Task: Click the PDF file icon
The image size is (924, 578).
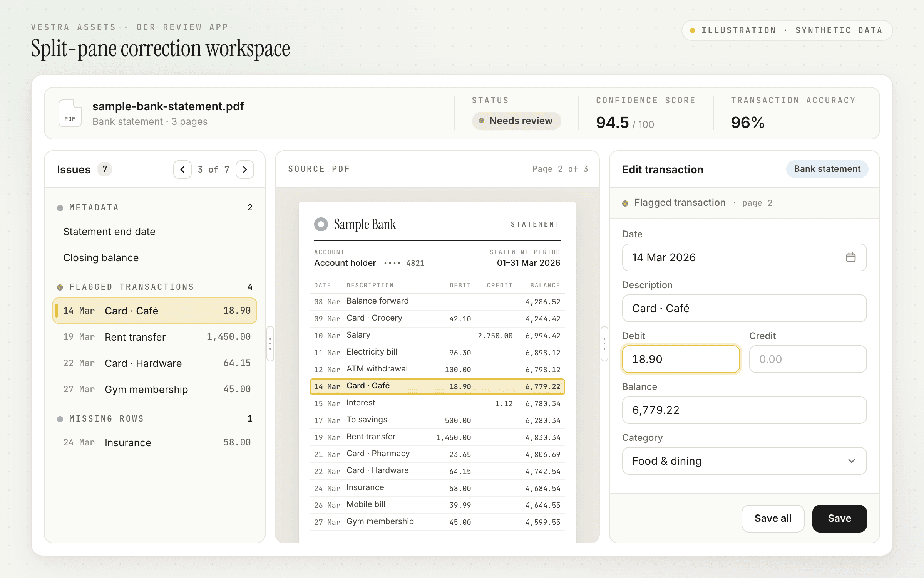Action: 70,113
